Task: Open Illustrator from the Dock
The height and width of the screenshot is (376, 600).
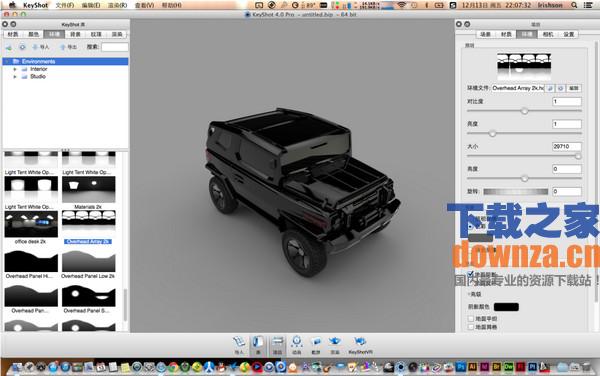Action: point(473,367)
